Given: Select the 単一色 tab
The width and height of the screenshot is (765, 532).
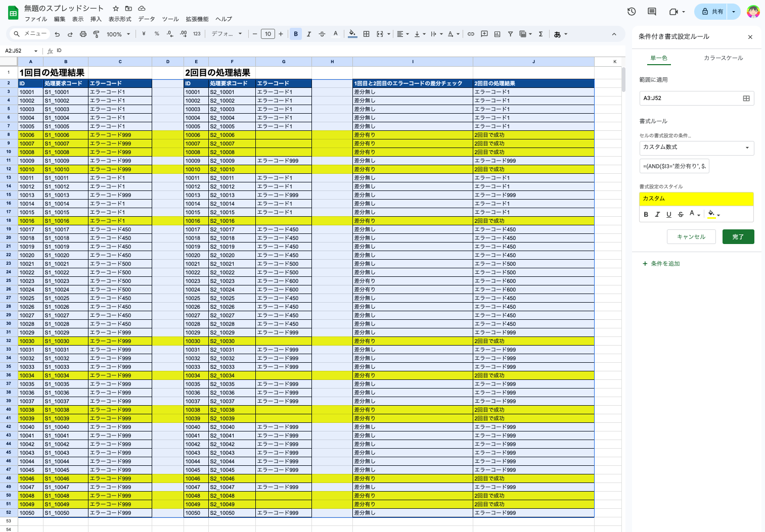Looking at the screenshot, I should coord(659,58).
